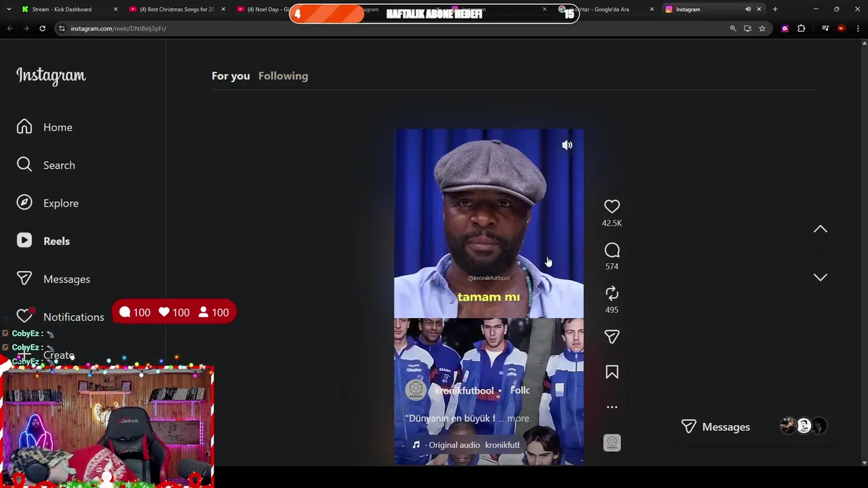Open the audio thumbnail below the reel options
The image size is (868, 488).
(612, 443)
